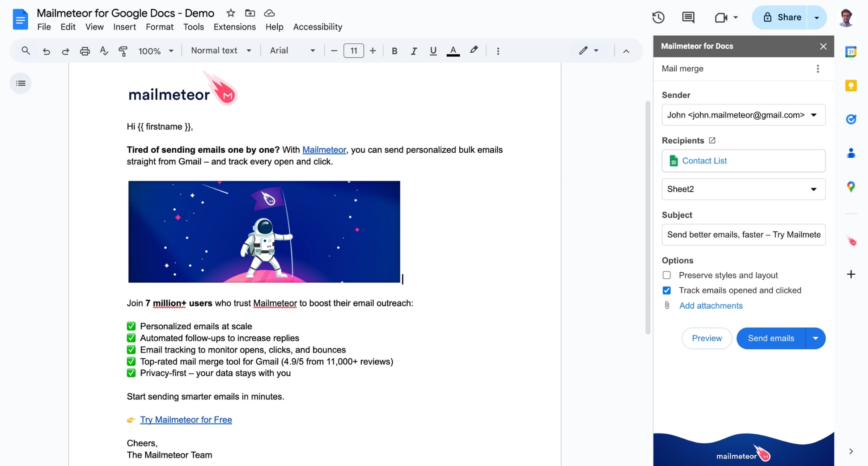This screenshot has height=466, width=868.
Task: Open the comments history icon
Action: (x=688, y=17)
